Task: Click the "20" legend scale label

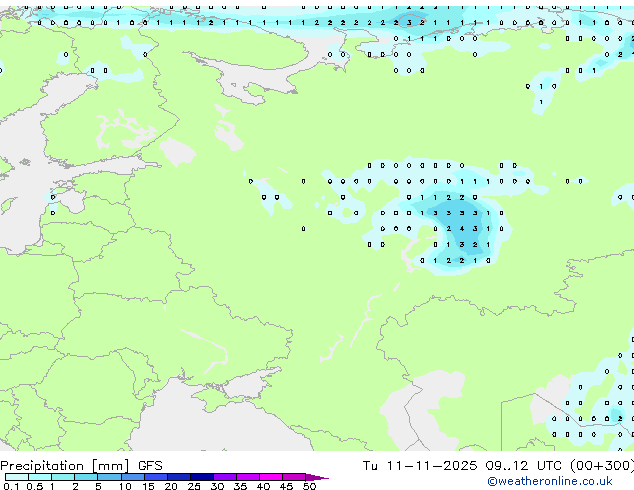Action: 171,486
